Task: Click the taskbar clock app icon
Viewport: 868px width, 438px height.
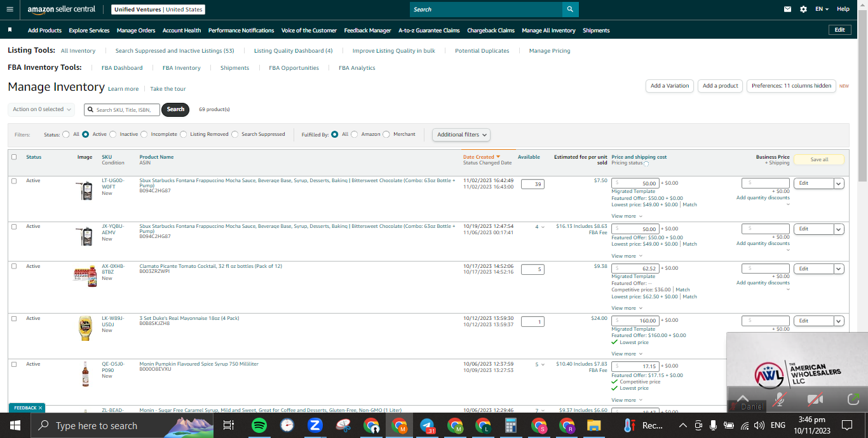Action: tap(287, 425)
